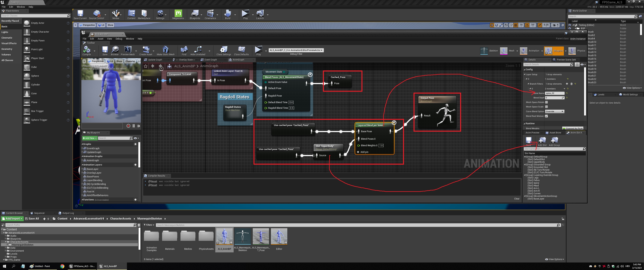Image resolution: width=644 pixels, height=270 pixels.
Task: Open the Asset menu in AnimBP editor
Action: coord(100,39)
